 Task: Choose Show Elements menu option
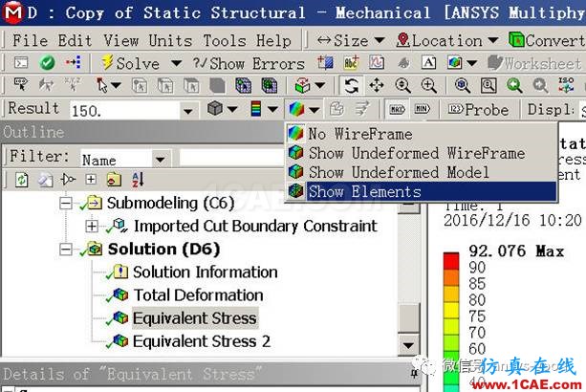click(421, 191)
